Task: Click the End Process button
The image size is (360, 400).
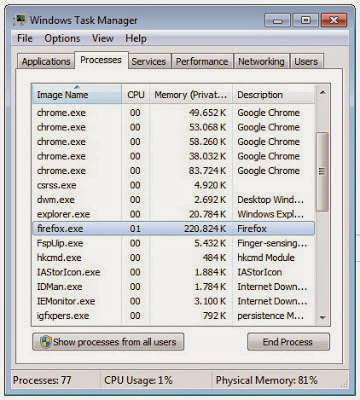Action: click(288, 342)
